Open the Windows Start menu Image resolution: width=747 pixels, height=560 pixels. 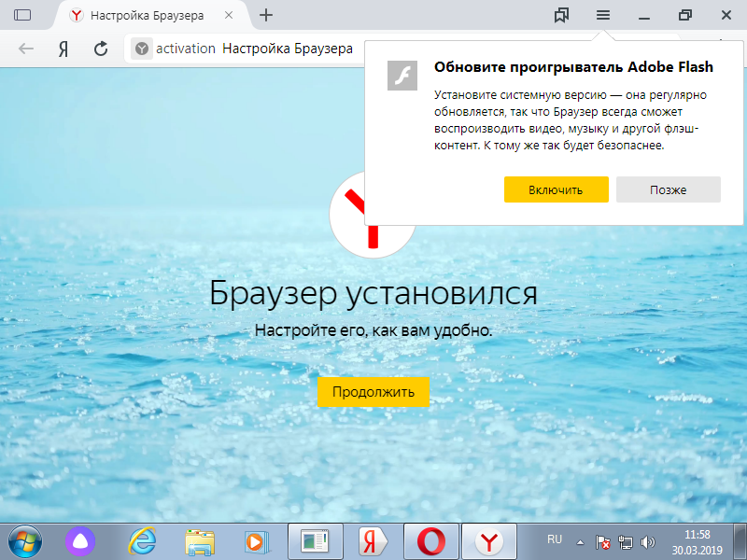click(25, 542)
